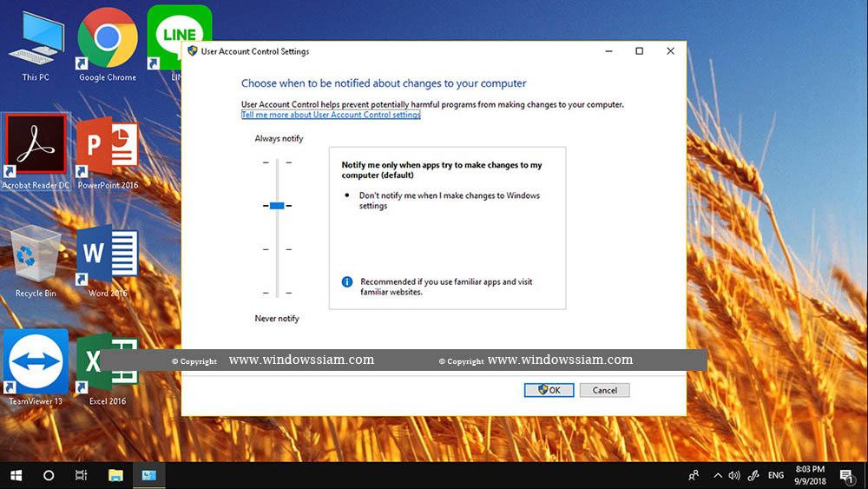Screen dimensions: 868x489
Task: Click OK to apply UAC settings
Action: pyautogui.click(x=549, y=390)
